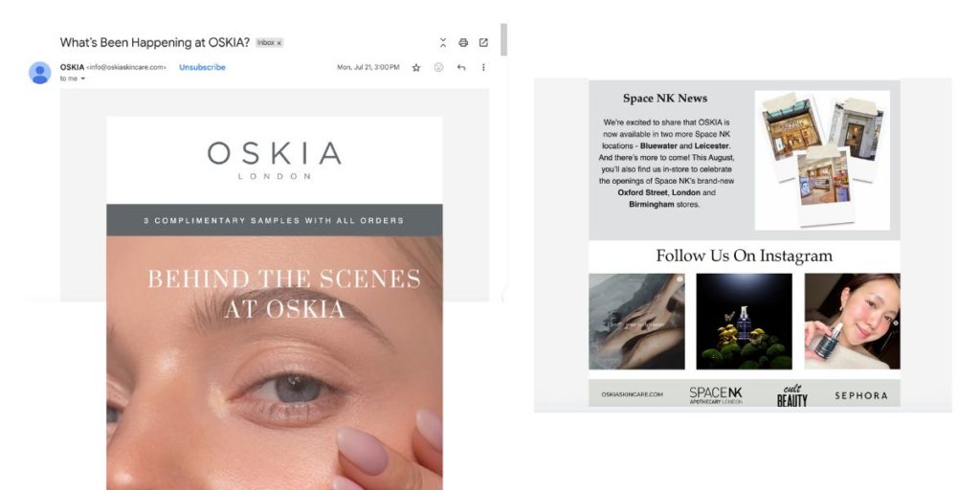Print this email using printer icon
This screenshot has height=490, width=980.
(x=463, y=42)
